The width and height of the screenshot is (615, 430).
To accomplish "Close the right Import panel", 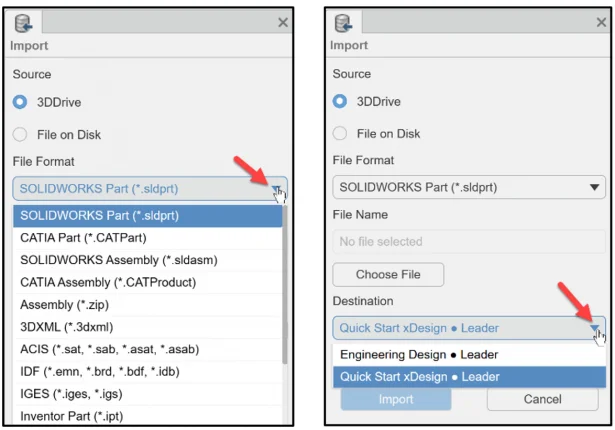I will [x=601, y=22].
